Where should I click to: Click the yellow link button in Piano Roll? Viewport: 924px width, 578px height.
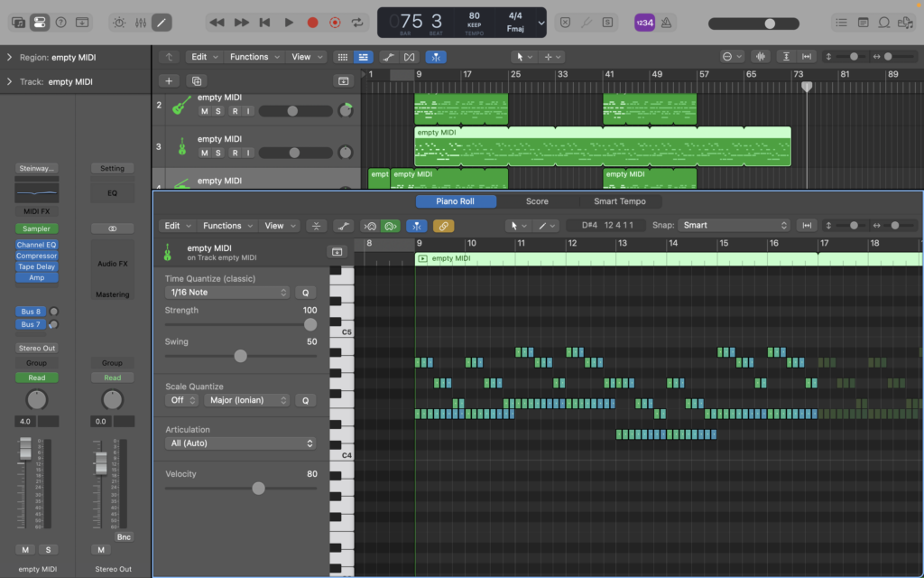[x=443, y=226]
